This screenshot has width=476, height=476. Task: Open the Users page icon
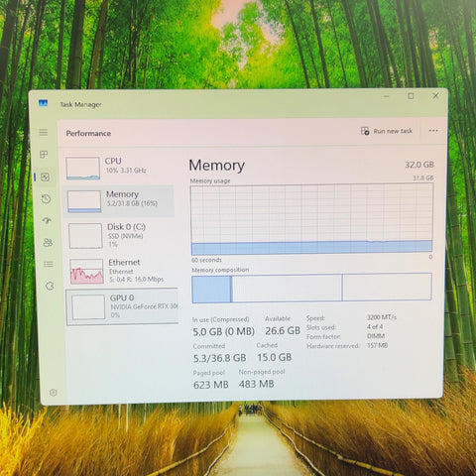(48, 242)
